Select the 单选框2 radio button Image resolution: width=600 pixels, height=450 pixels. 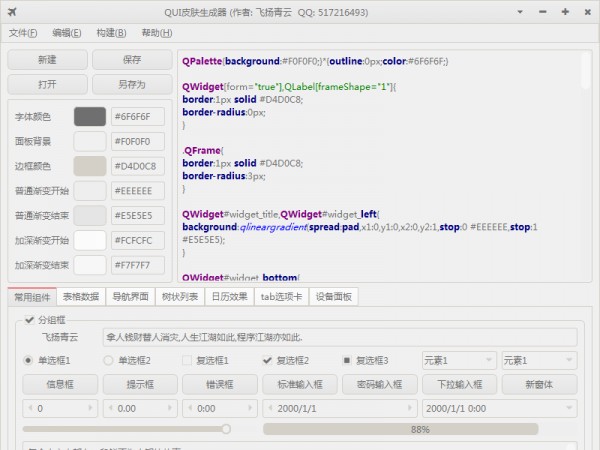point(109,360)
